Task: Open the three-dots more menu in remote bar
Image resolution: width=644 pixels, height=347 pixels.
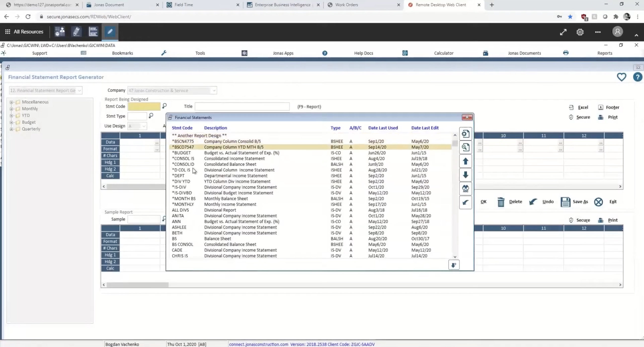Action: coord(598,32)
